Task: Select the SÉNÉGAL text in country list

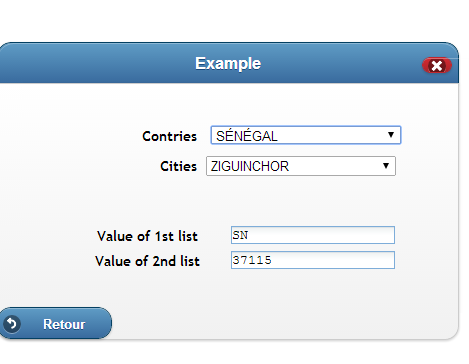Action: click(x=247, y=136)
